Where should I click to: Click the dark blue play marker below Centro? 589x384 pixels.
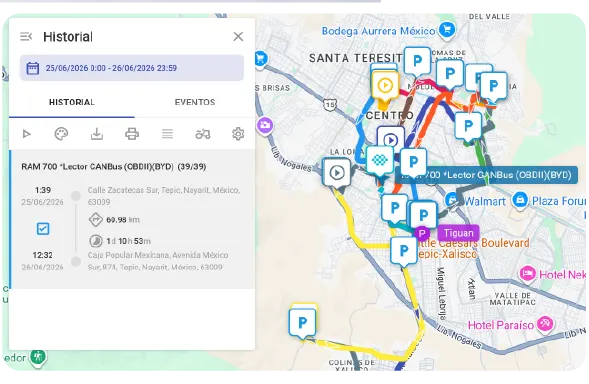click(x=391, y=140)
